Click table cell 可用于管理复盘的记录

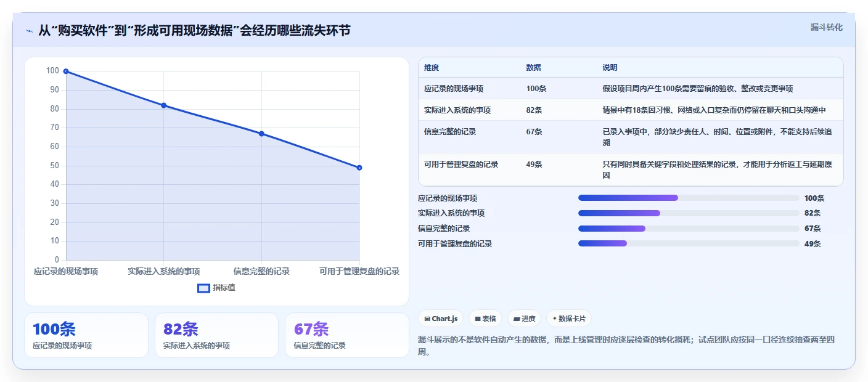[461, 165]
